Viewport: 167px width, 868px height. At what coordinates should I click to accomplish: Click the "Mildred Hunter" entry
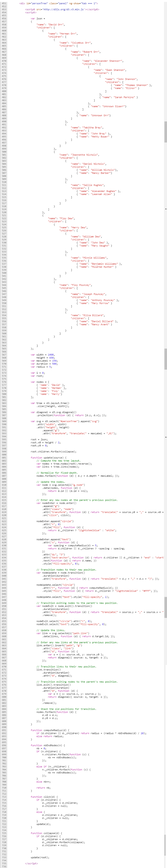pos(97,267)
